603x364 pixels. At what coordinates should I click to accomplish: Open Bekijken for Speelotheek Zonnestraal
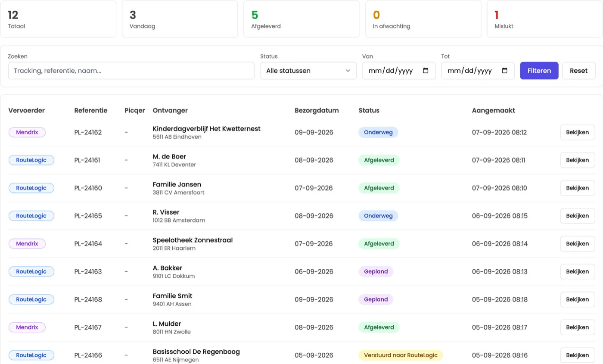(578, 244)
